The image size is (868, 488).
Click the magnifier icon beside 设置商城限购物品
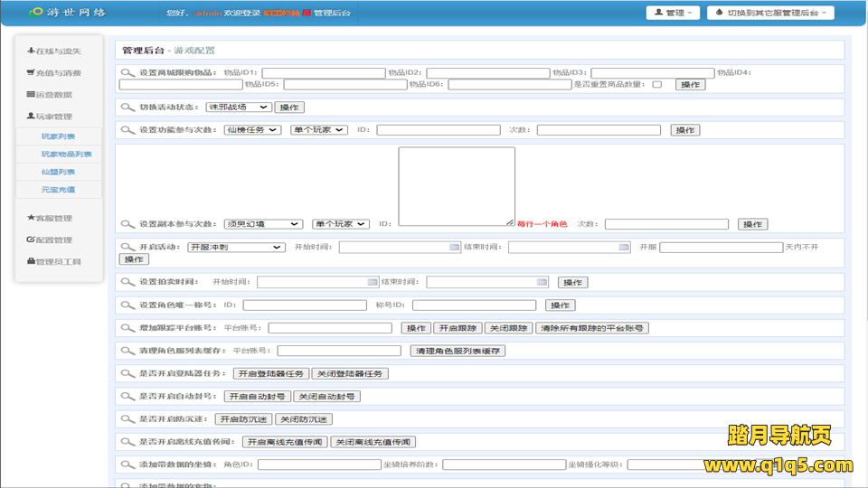coord(127,73)
